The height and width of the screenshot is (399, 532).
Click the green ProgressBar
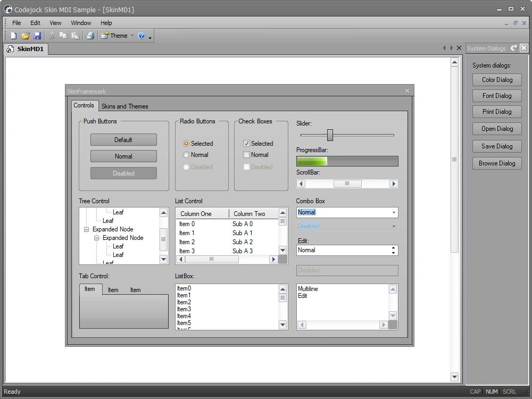point(347,161)
